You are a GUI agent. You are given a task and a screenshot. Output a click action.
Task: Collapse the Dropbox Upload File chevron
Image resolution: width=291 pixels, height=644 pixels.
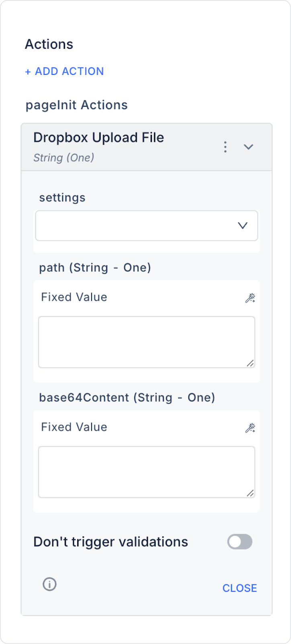pyautogui.click(x=248, y=147)
